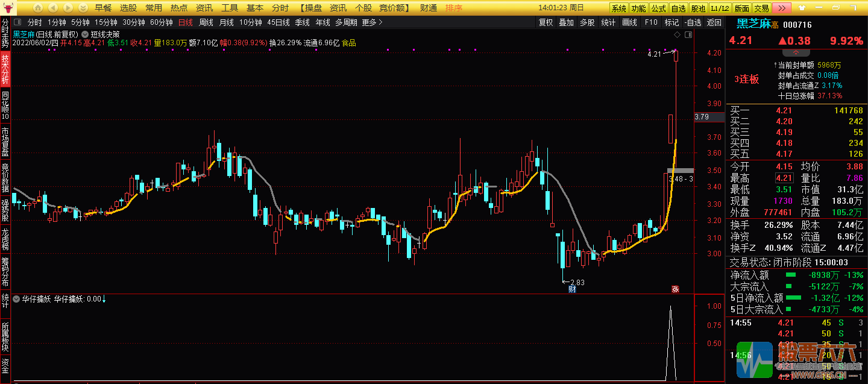This screenshot has width=868, height=384.
Task: Open extra functions via the red >> icon
Action: click(x=782, y=7)
